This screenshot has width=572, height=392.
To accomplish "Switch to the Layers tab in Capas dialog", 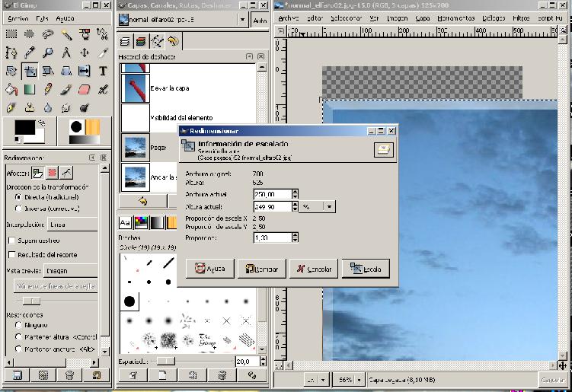I will (125, 42).
